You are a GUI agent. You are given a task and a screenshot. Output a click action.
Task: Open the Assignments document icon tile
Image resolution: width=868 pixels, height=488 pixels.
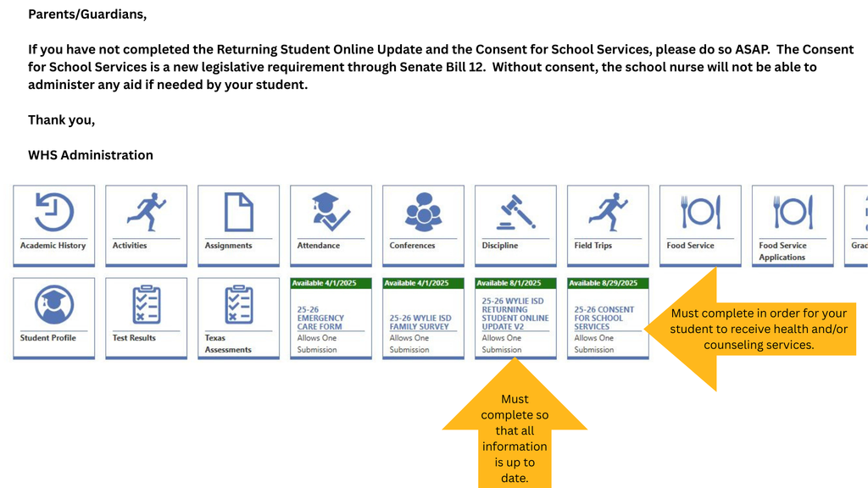click(238, 212)
